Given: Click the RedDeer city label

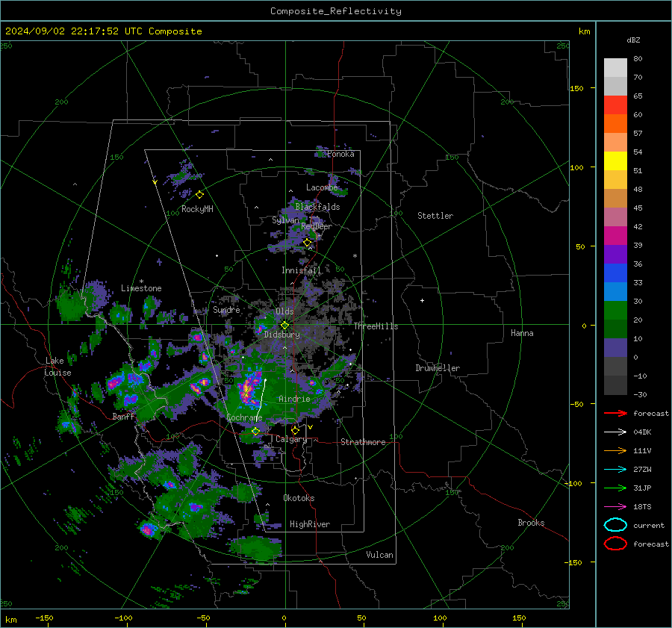Looking at the screenshot, I should (317, 226).
